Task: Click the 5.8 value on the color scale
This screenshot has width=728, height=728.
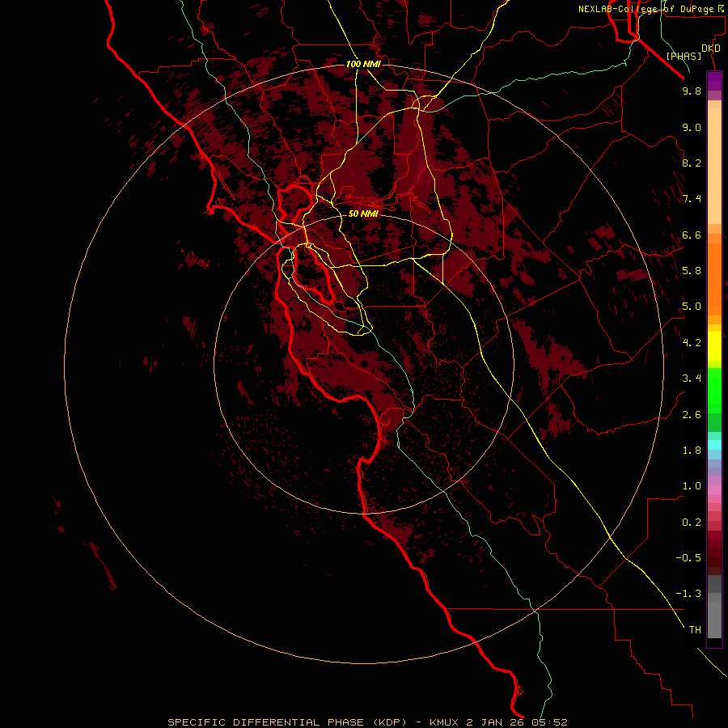Action: click(692, 271)
